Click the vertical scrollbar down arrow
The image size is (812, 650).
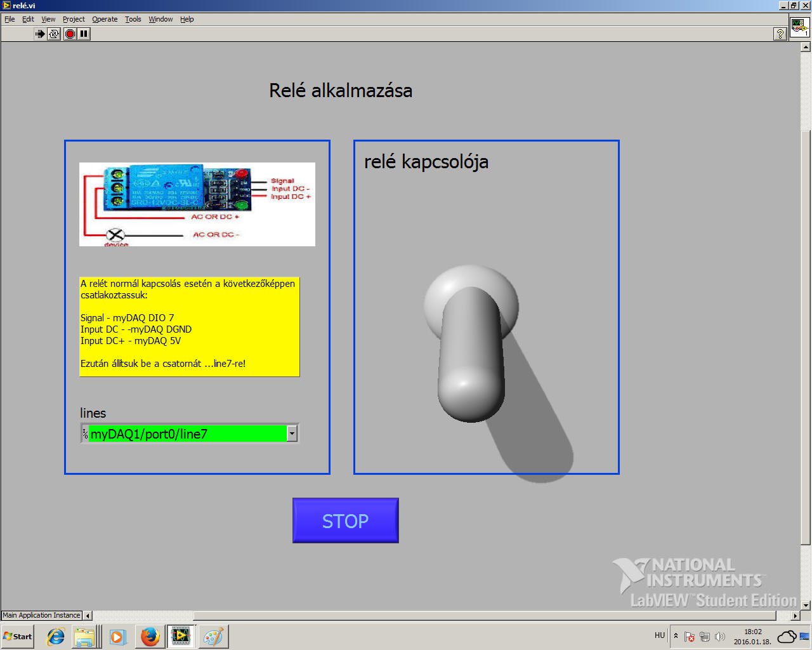(x=806, y=606)
